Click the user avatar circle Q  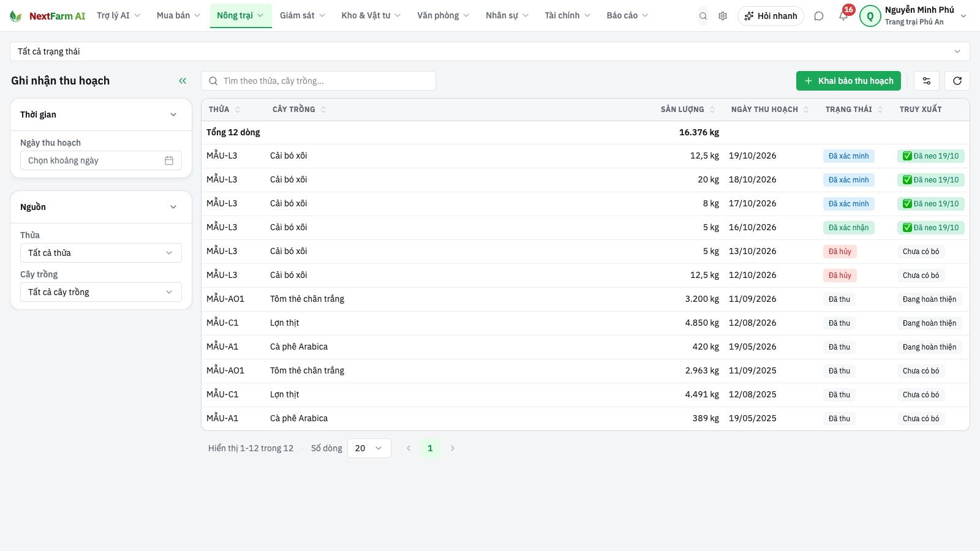[870, 16]
